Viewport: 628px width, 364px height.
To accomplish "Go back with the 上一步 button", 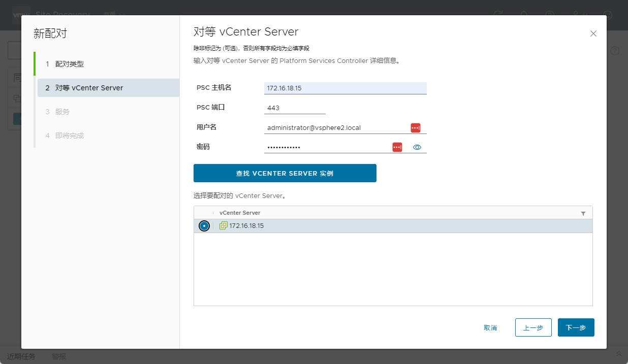I will click(533, 327).
